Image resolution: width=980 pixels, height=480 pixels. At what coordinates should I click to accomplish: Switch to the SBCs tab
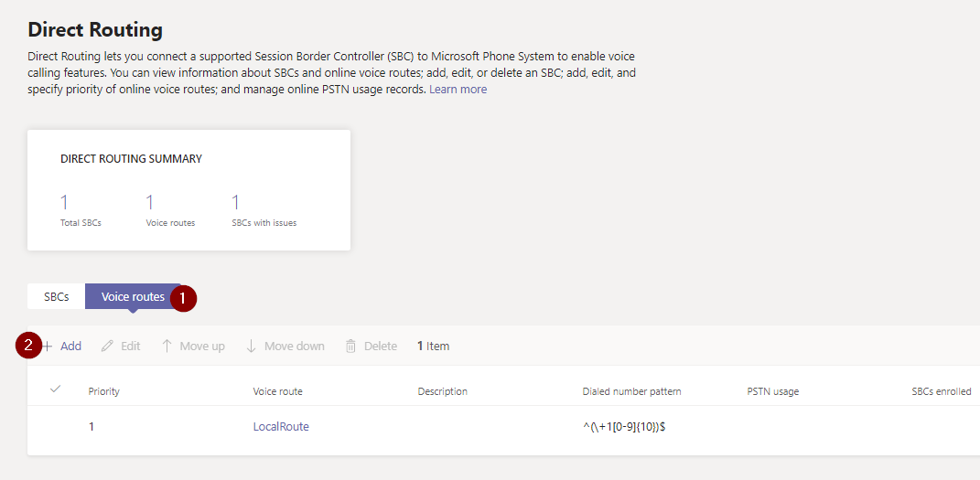[57, 297]
